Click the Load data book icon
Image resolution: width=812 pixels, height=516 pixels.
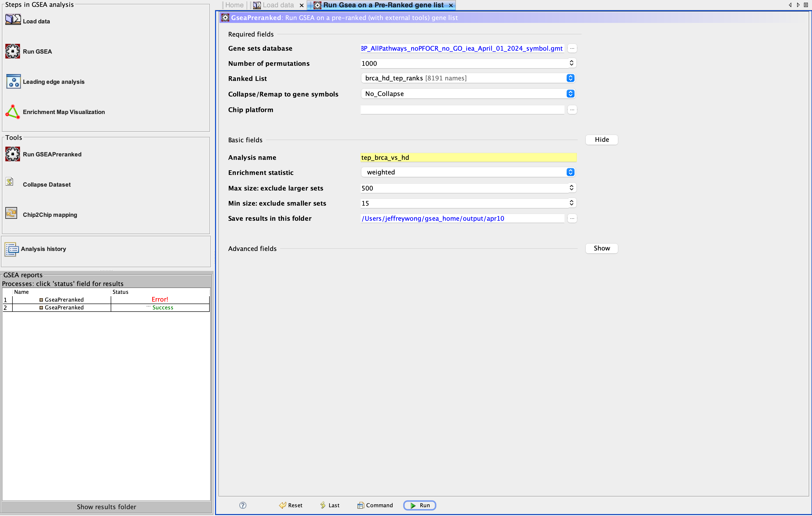[13, 19]
